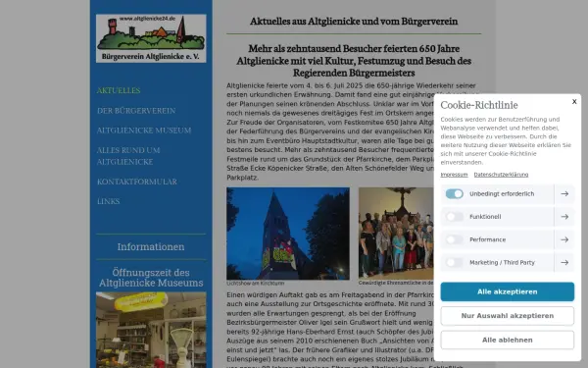Toggle the Unbedingt erforderlich switch

tap(454, 193)
